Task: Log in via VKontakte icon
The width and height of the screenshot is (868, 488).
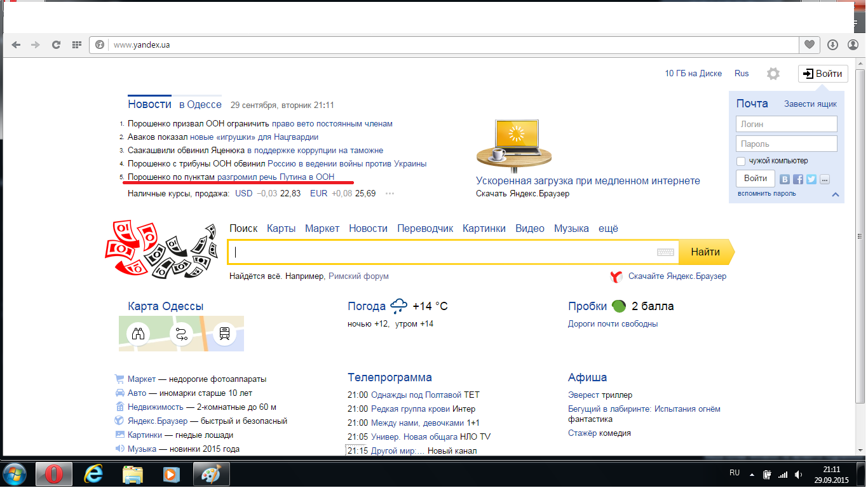Action: (x=785, y=179)
